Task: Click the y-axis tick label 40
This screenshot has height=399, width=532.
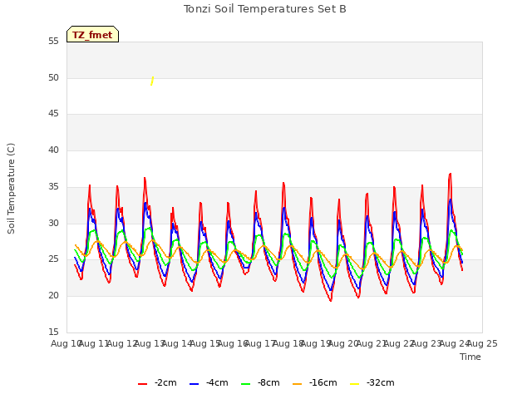Action: point(53,150)
